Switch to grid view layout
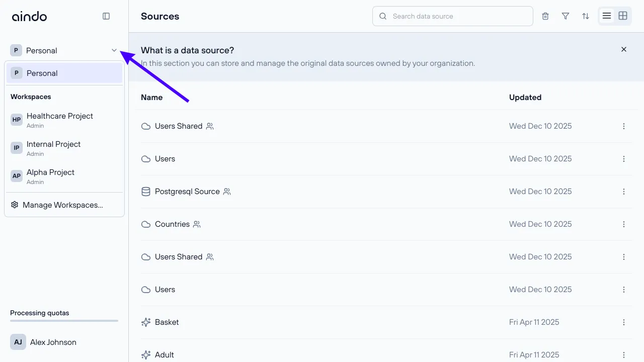The height and width of the screenshot is (362, 644). click(x=623, y=16)
